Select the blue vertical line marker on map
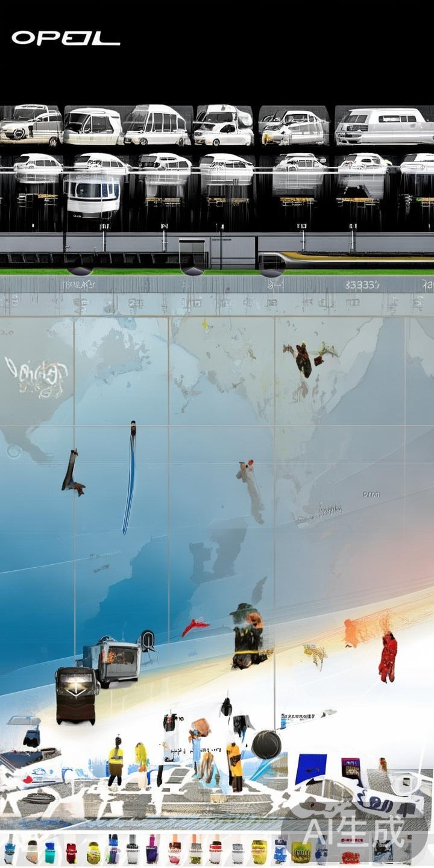 tap(128, 477)
